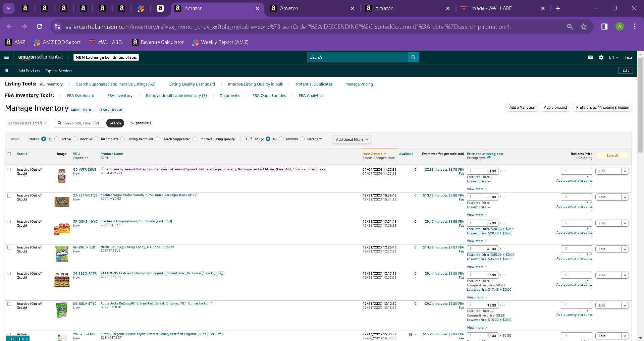Click the Add a product button
Viewport: 644px width, 341px height.
(x=555, y=107)
